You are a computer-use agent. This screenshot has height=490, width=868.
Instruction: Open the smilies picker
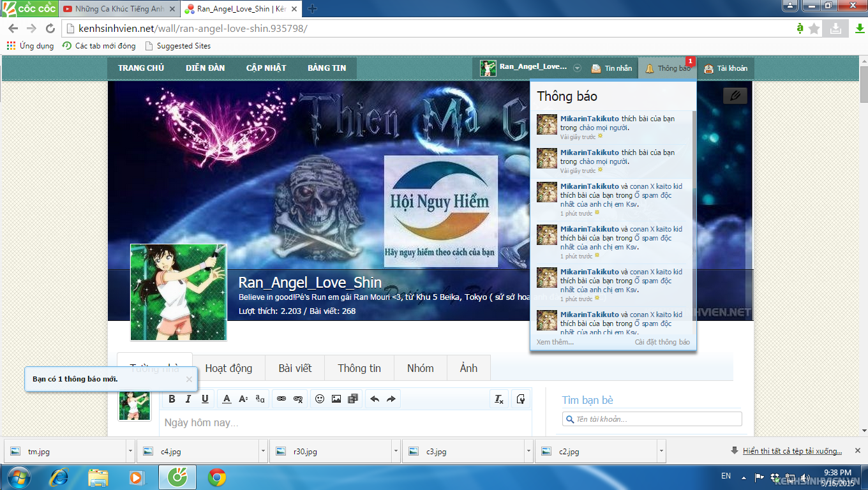(x=320, y=399)
